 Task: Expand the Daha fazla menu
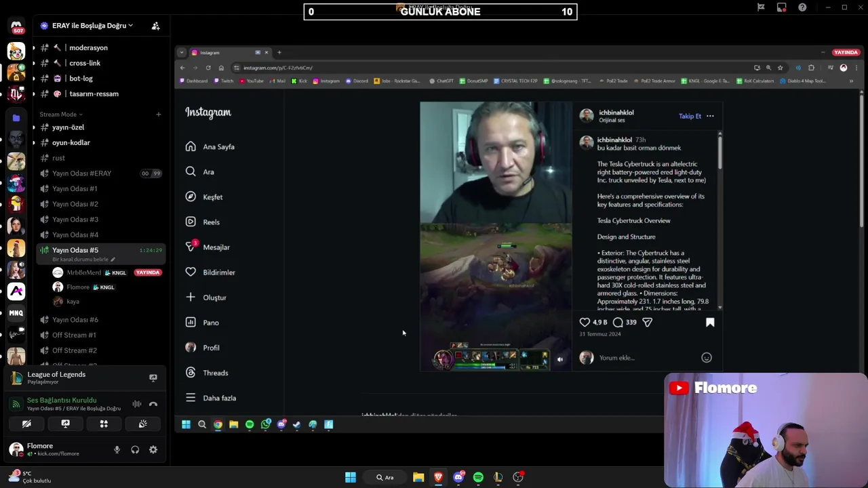211,397
